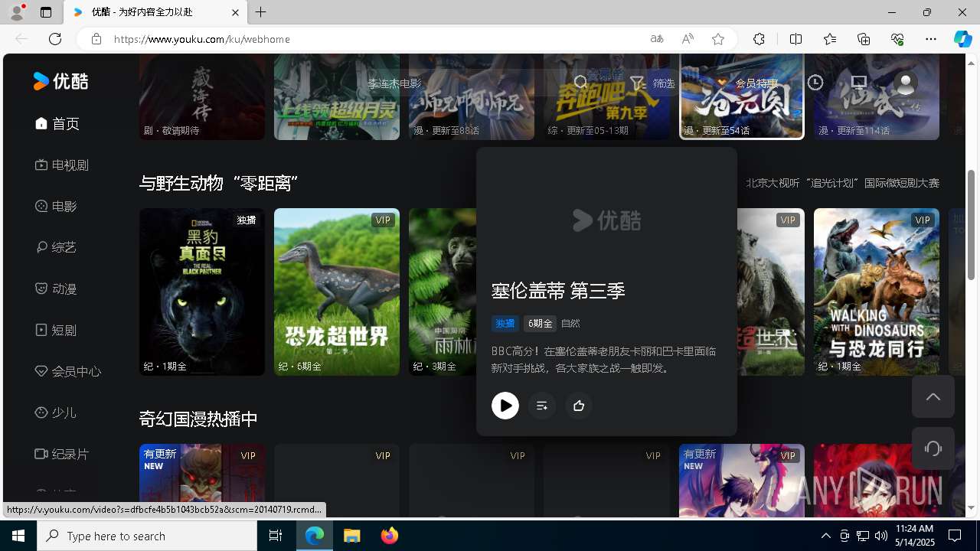The height and width of the screenshot is (551, 980).
Task: Go to 首页 home in the sidebar
Action: point(57,123)
